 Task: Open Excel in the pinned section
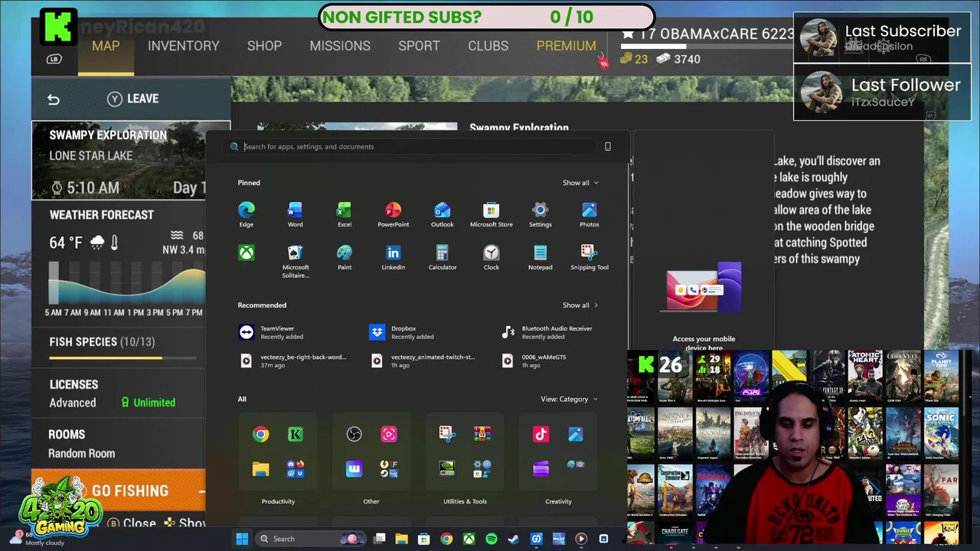(344, 214)
